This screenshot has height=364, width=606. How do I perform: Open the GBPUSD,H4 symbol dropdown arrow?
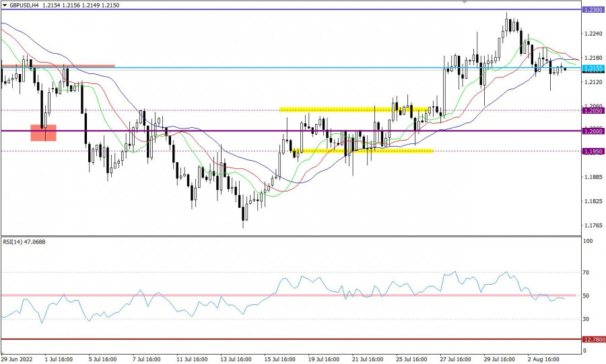click(4, 4)
